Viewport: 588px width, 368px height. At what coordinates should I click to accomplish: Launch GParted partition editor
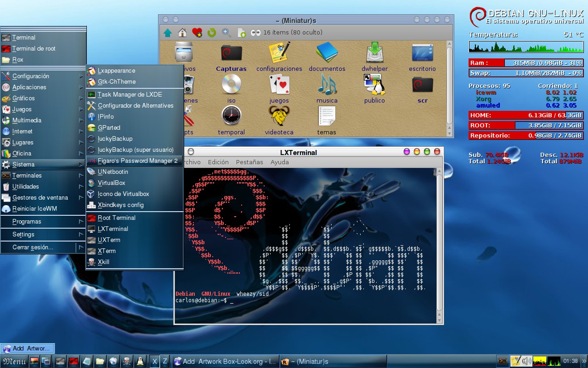pyautogui.click(x=135, y=127)
